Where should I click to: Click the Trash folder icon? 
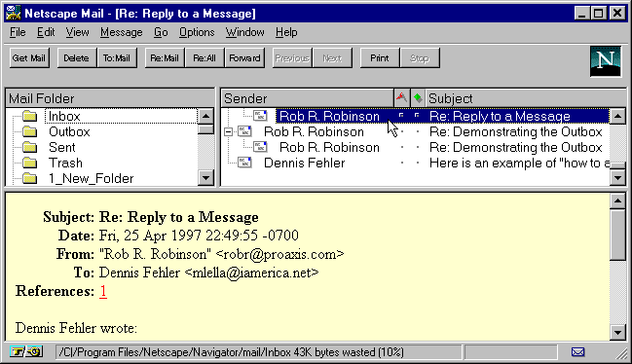coord(30,163)
